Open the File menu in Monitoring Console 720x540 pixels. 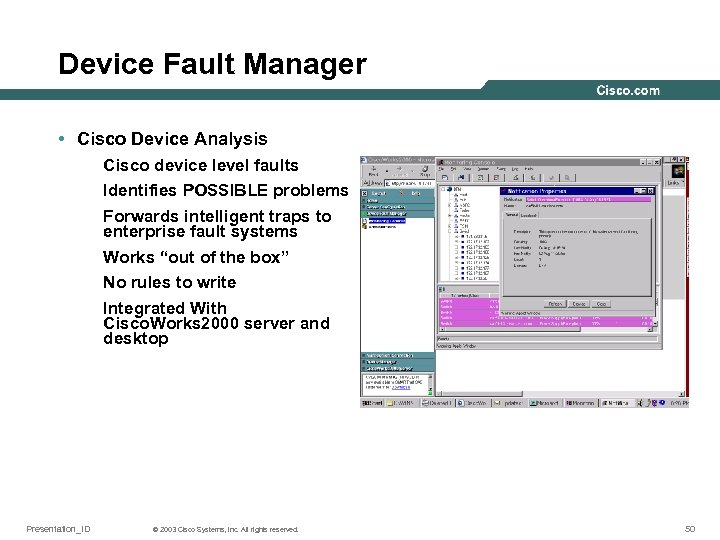pos(441,169)
